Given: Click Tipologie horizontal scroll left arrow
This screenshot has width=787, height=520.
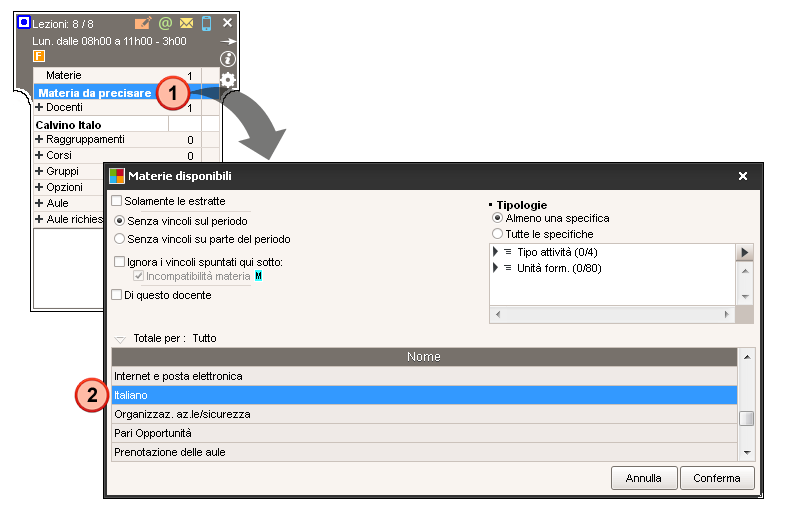Looking at the screenshot, I should point(497,315).
